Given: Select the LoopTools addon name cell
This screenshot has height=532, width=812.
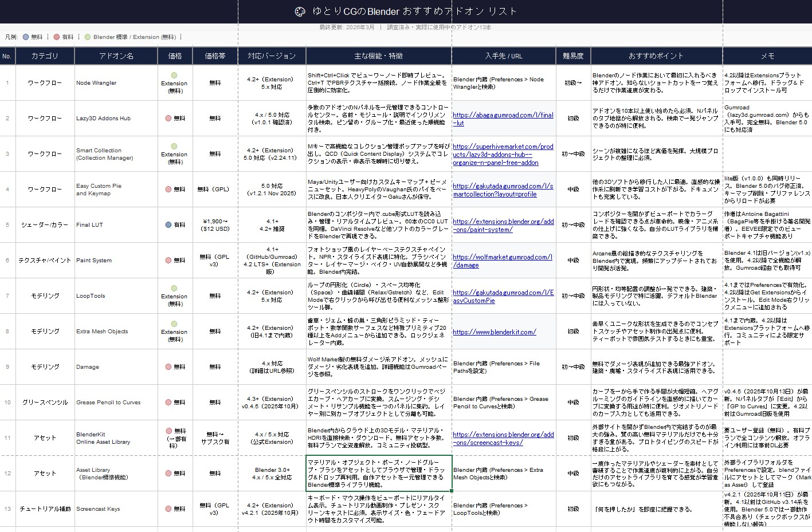Looking at the screenshot, I should (116, 296).
